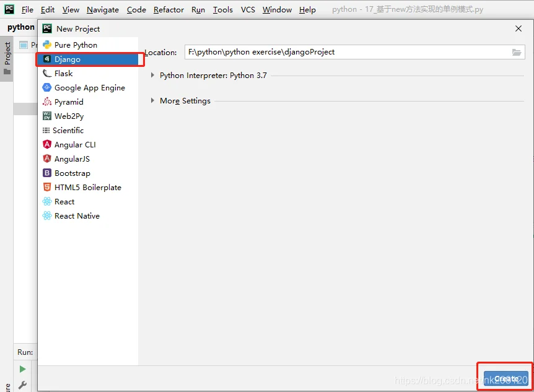Click the Create button
534x392 pixels.
(506, 378)
